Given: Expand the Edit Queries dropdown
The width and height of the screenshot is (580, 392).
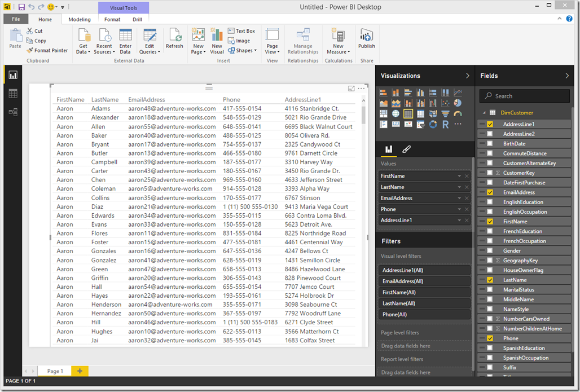Looking at the screenshot, I should (x=150, y=41).
